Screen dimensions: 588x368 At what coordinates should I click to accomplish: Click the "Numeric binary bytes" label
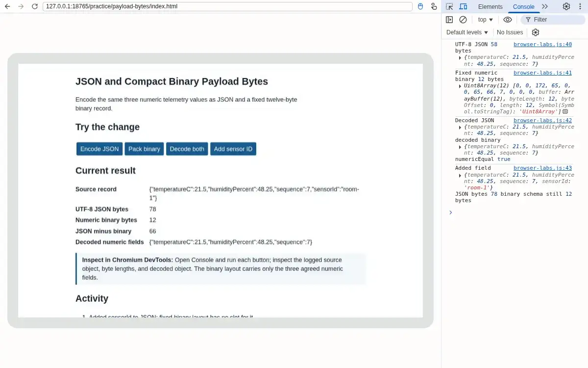(106, 220)
